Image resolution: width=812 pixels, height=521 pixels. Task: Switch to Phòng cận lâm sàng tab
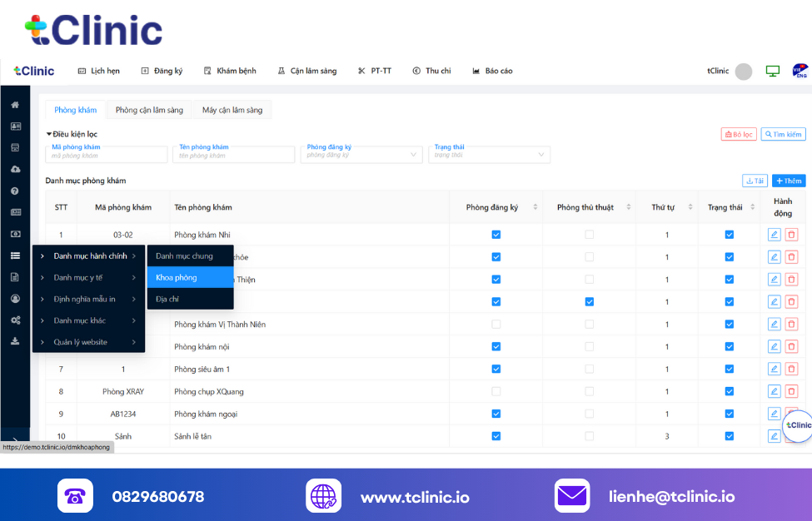[149, 110]
